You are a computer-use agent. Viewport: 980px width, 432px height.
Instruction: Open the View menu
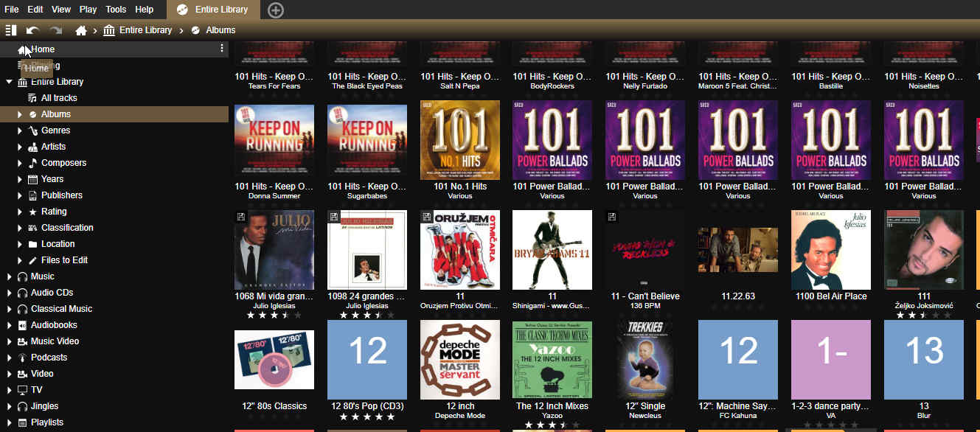(61, 10)
